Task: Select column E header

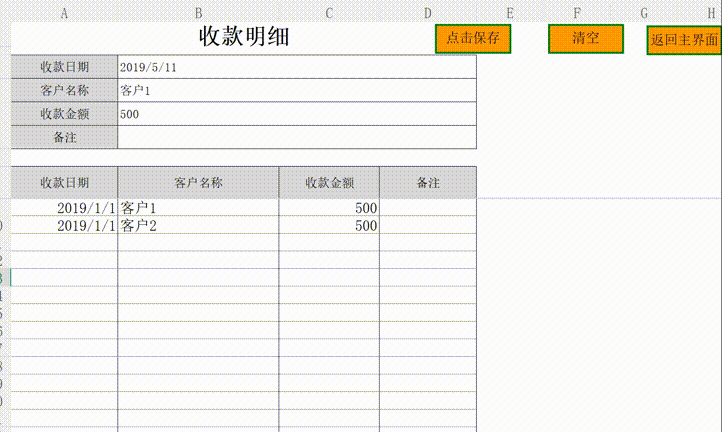Action: pos(510,13)
